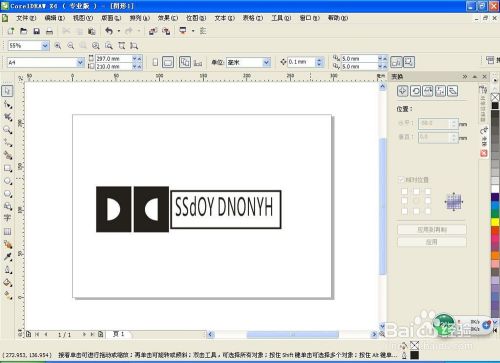The height and width of the screenshot is (363, 500).
Task: Check the top-center anchor box
Action: [416, 191]
